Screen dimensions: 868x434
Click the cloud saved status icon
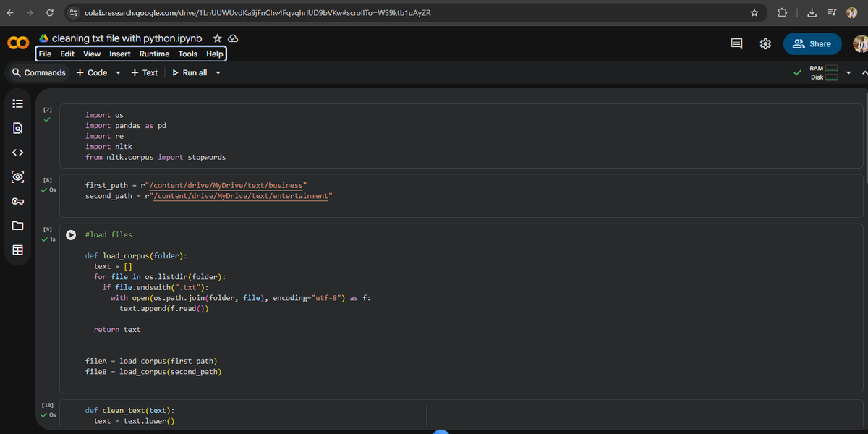(x=233, y=38)
